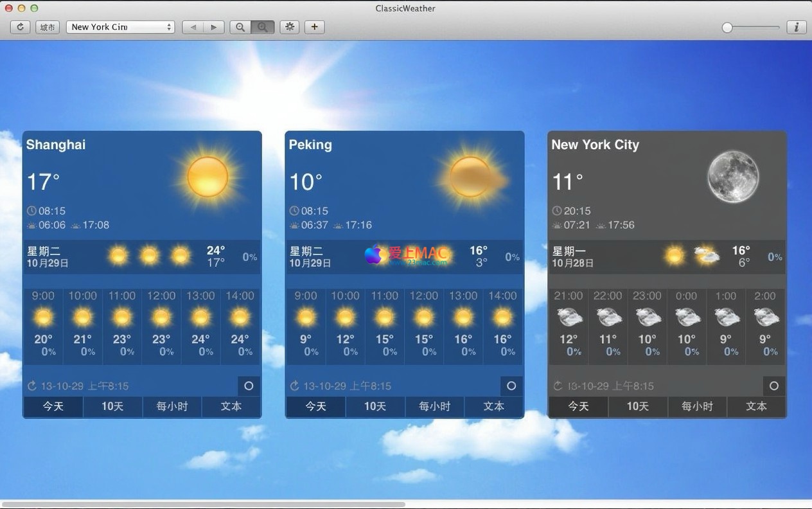Open the info button in the toolbar
Viewport: 812px width, 509px height.
pyautogui.click(x=797, y=27)
